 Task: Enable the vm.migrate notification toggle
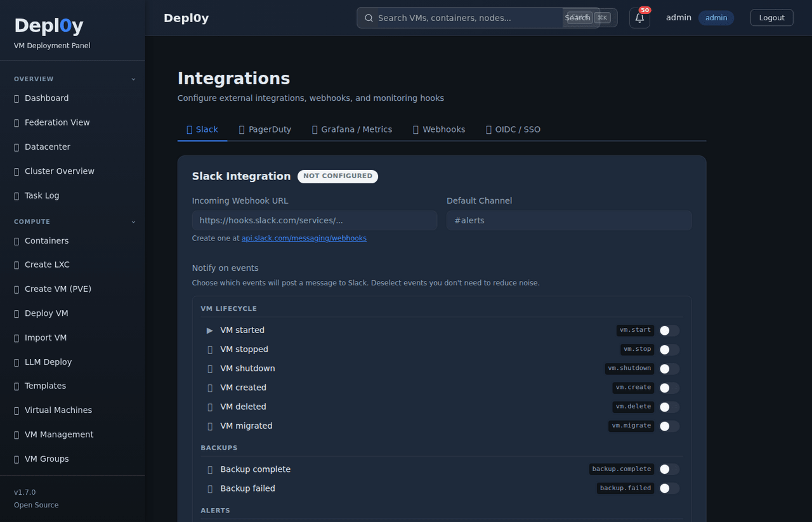pos(669,426)
